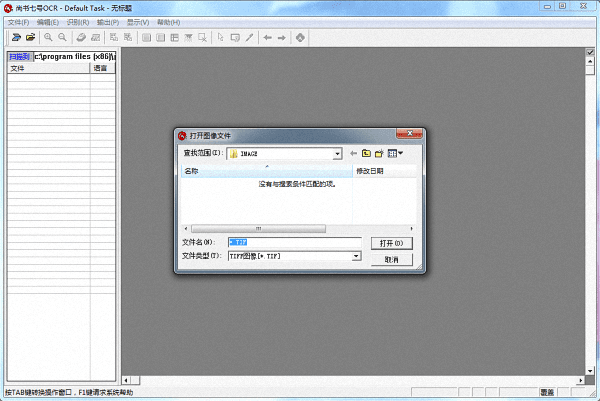The height and width of the screenshot is (401, 600).
Task: Open the 文件(F) menu
Action: click(x=18, y=22)
